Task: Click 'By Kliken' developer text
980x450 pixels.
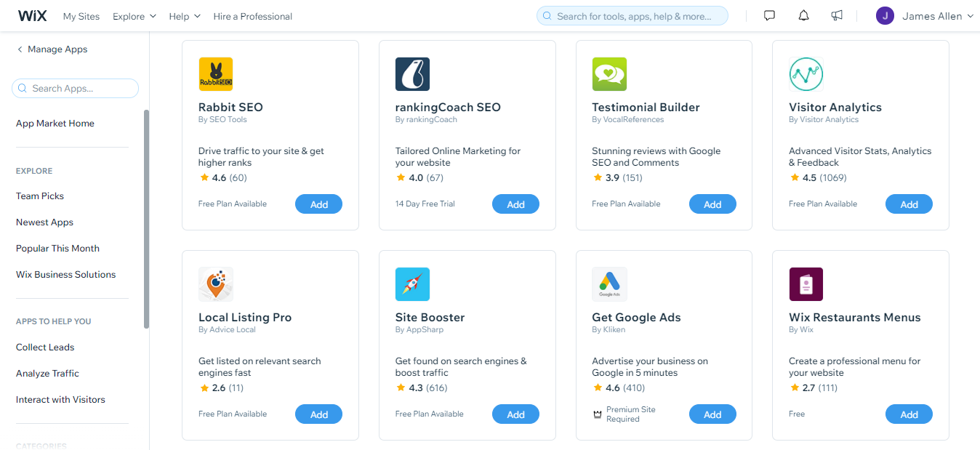Action: 609,330
